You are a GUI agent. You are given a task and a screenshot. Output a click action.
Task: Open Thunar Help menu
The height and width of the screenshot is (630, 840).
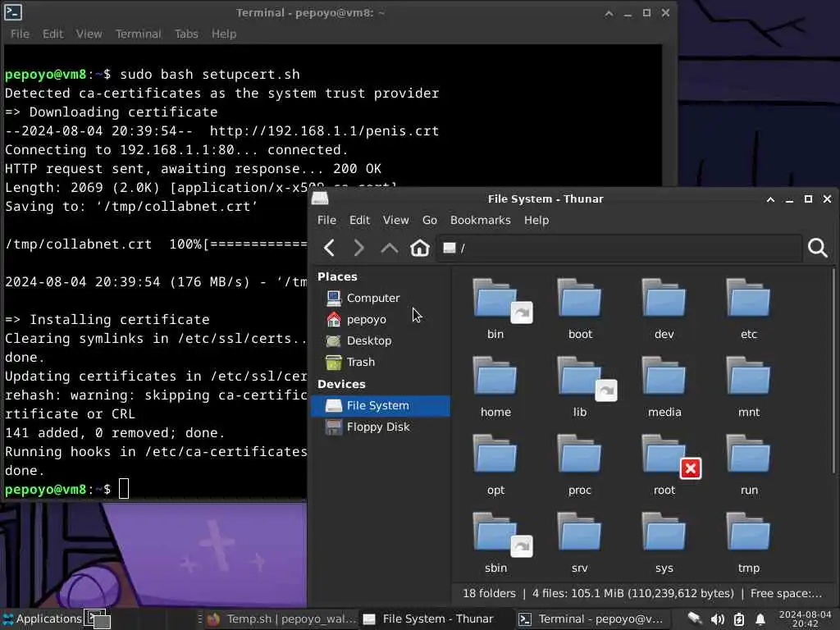click(x=536, y=220)
